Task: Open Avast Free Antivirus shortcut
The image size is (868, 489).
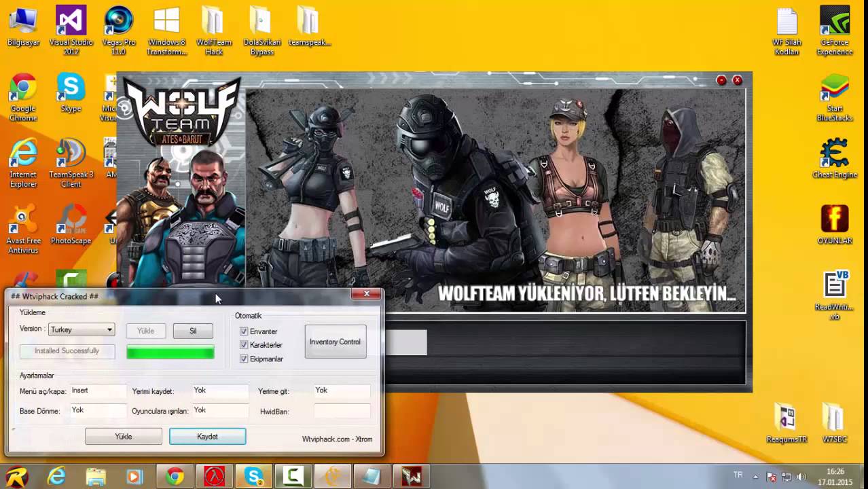Action: click(x=23, y=230)
